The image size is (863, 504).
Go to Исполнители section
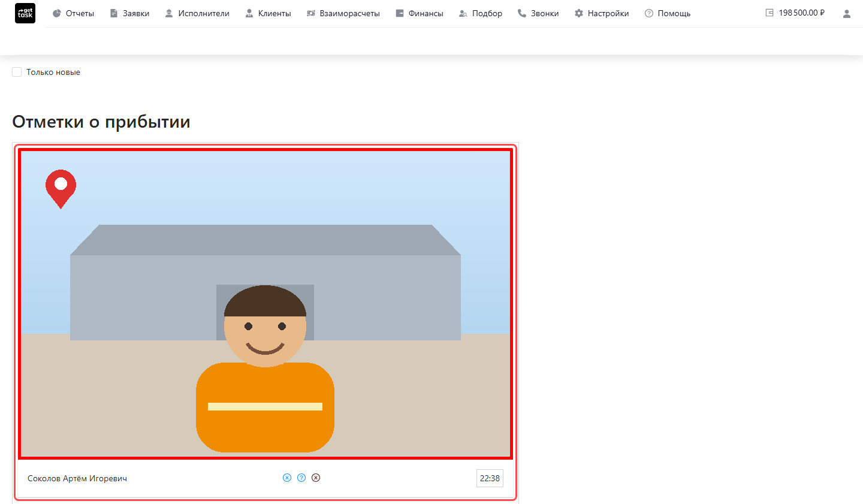point(197,13)
